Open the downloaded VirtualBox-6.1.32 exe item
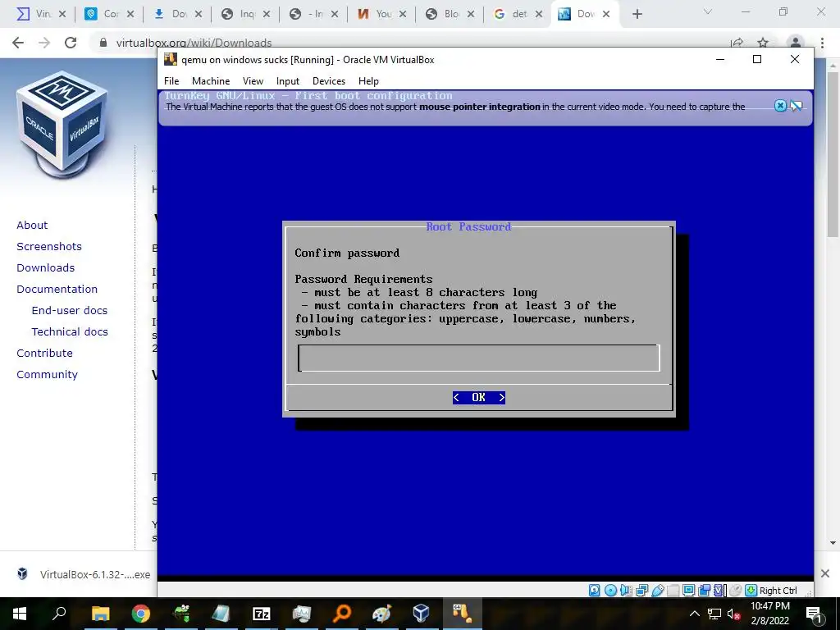The image size is (840, 630). pyautogui.click(x=84, y=574)
